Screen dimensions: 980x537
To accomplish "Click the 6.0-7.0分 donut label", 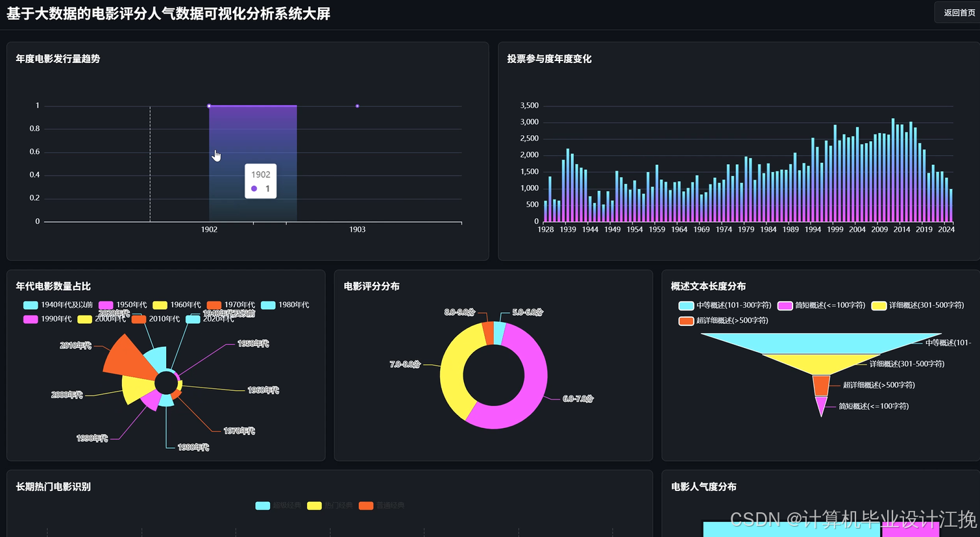I will coord(578,399).
